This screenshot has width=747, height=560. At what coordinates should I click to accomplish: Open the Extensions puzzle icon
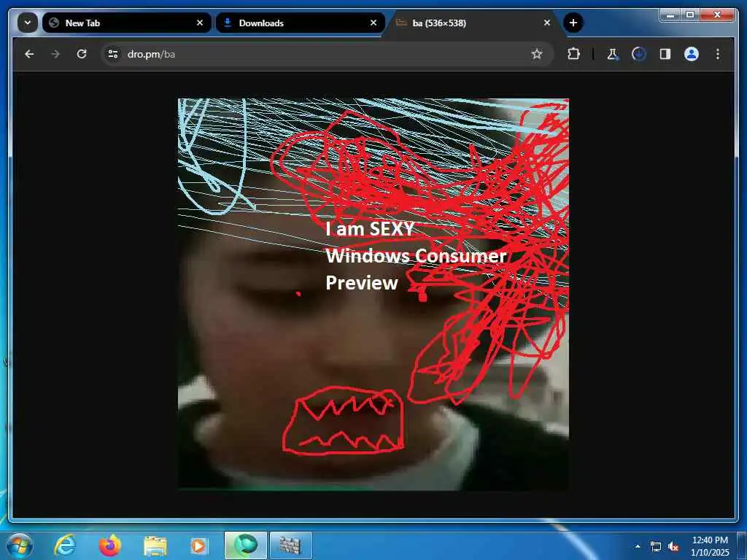pos(573,54)
